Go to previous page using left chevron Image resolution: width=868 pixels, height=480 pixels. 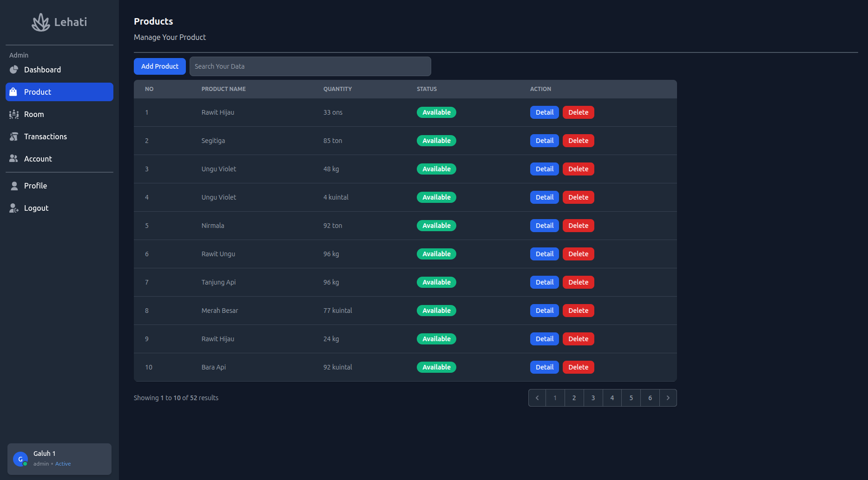(x=537, y=398)
